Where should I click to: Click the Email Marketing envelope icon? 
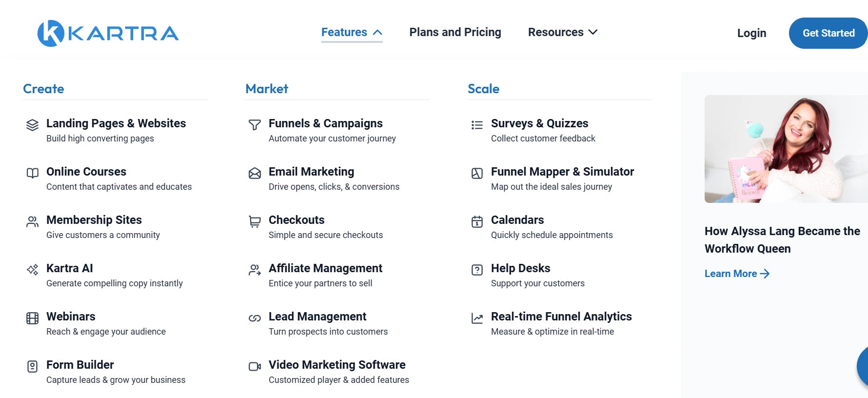(x=255, y=173)
